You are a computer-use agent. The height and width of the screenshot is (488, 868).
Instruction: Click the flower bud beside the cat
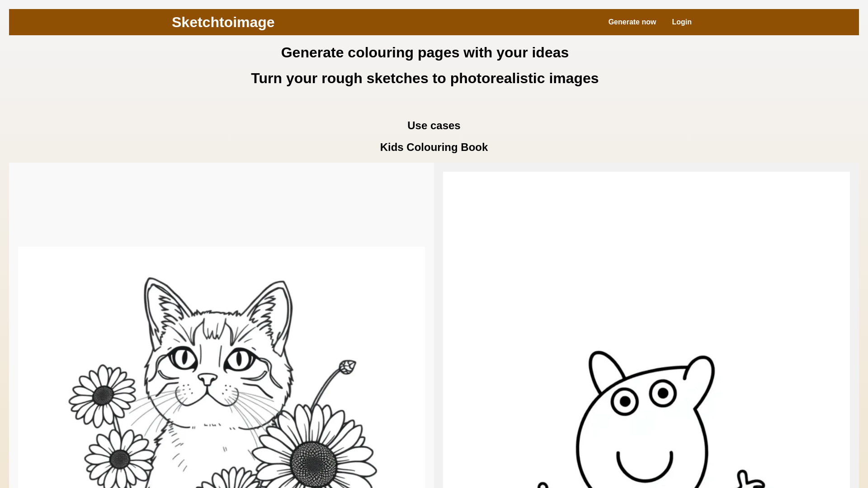click(x=347, y=366)
